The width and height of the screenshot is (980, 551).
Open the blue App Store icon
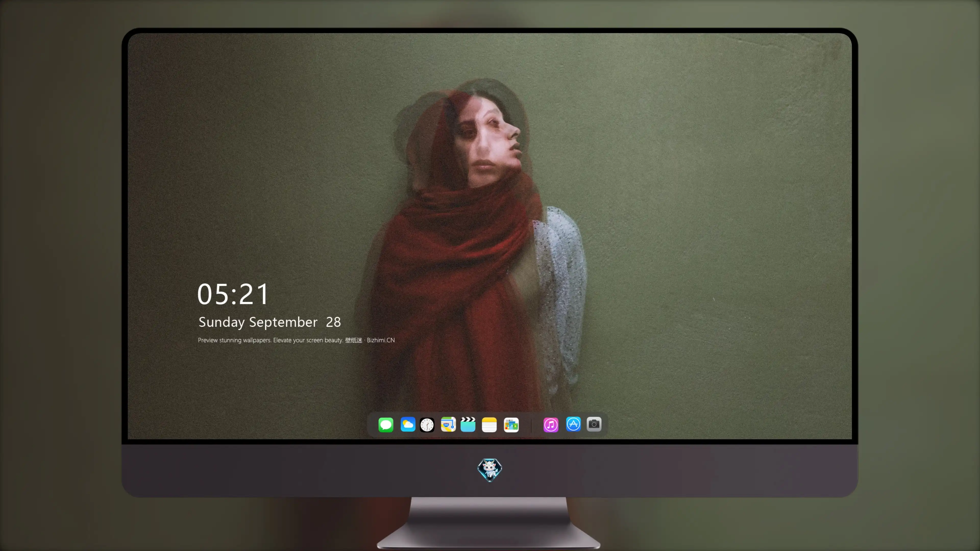pyautogui.click(x=573, y=424)
